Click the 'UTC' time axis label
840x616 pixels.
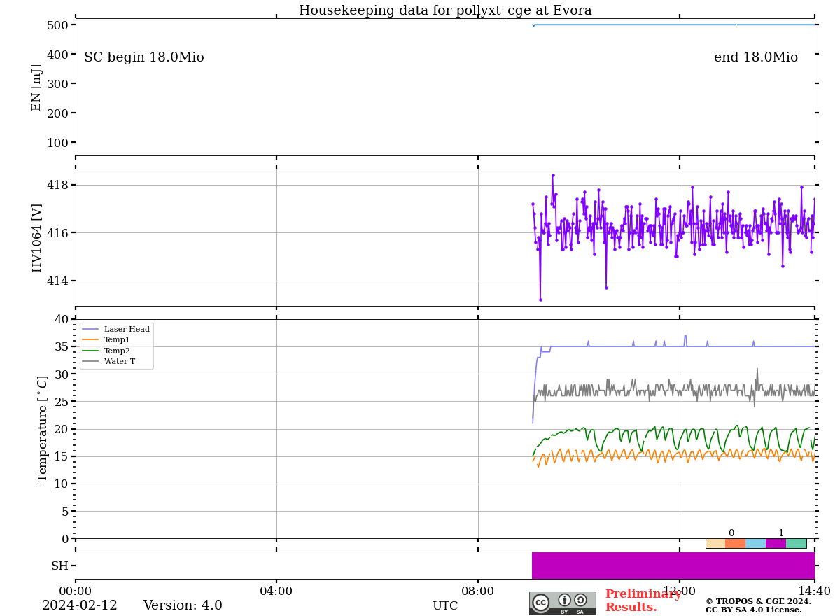click(445, 606)
